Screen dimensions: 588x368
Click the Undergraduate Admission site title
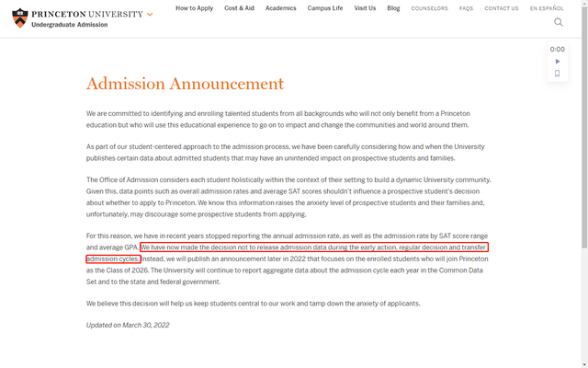tap(70, 25)
